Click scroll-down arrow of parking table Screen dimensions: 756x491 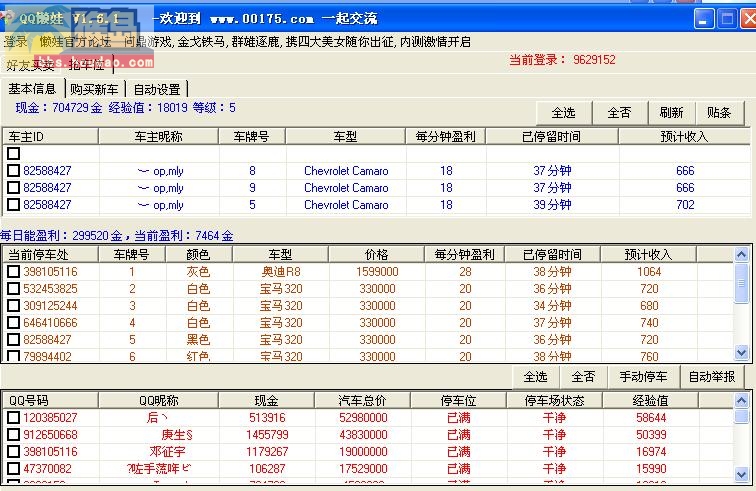[742, 353]
